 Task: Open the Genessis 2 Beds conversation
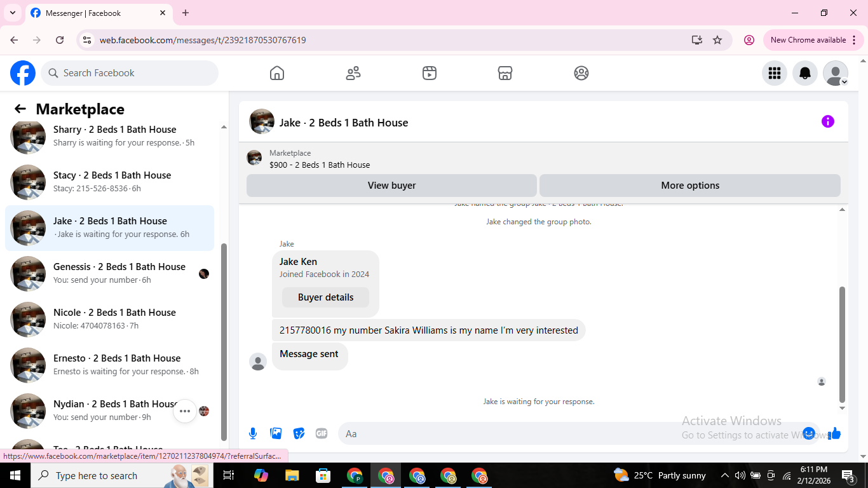coord(109,273)
